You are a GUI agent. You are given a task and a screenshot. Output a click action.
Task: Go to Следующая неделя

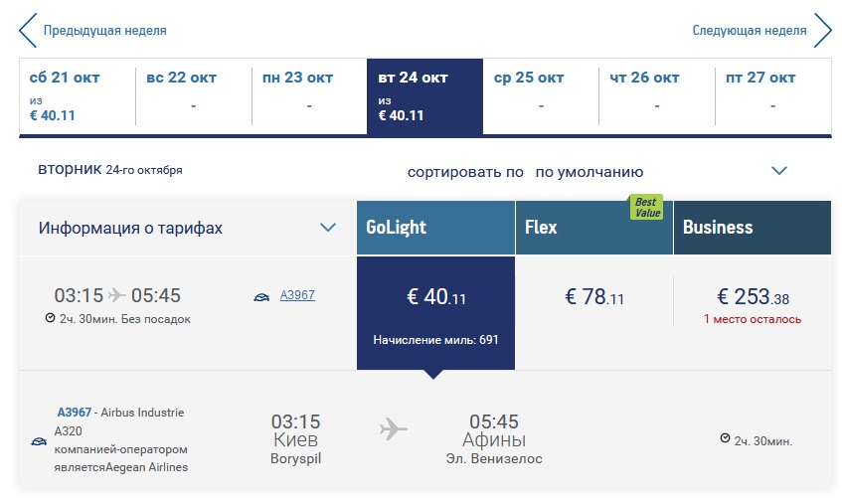pyautogui.click(x=750, y=31)
